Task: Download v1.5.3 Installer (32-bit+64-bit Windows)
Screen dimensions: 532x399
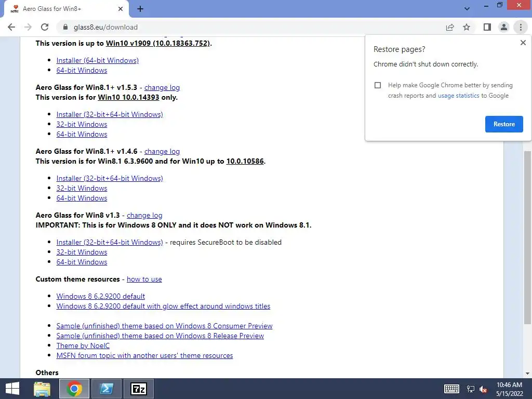Action: (x=110, y=114)
